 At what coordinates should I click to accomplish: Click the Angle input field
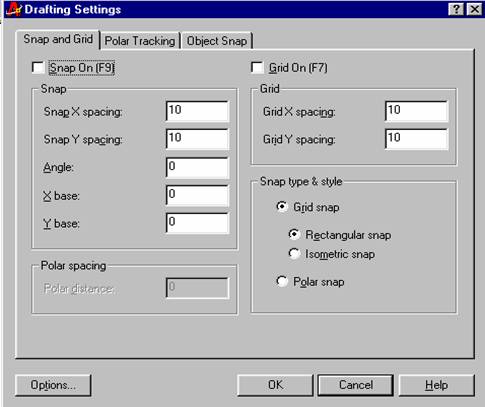click(197, 167)
